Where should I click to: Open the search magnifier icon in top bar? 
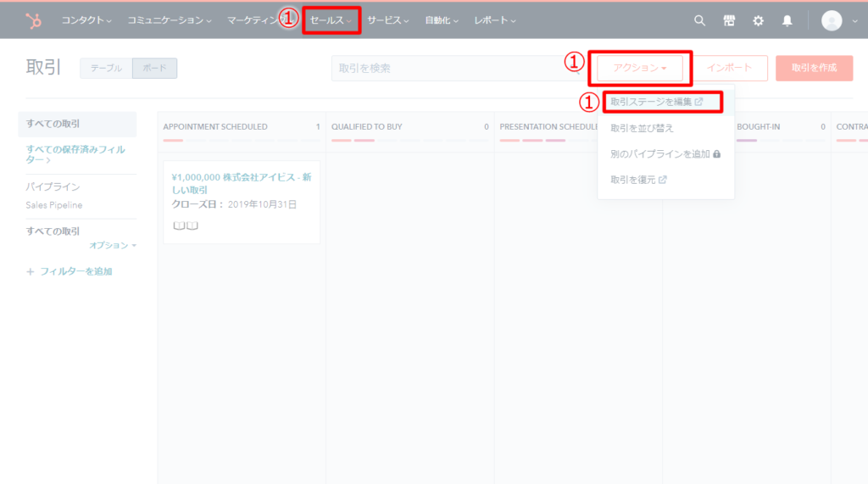point(699,20)
